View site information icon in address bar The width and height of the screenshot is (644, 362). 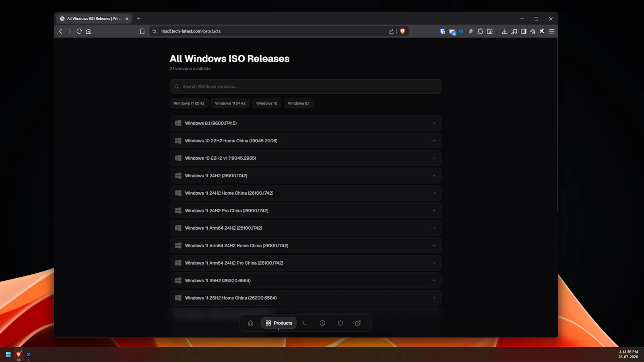click(x=154, y=31)
